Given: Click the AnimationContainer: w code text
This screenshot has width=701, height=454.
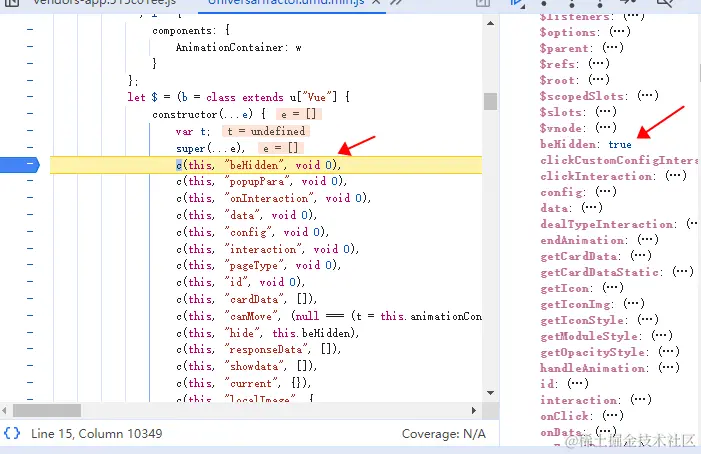Looking at the screenshot, I should [238, 47].
